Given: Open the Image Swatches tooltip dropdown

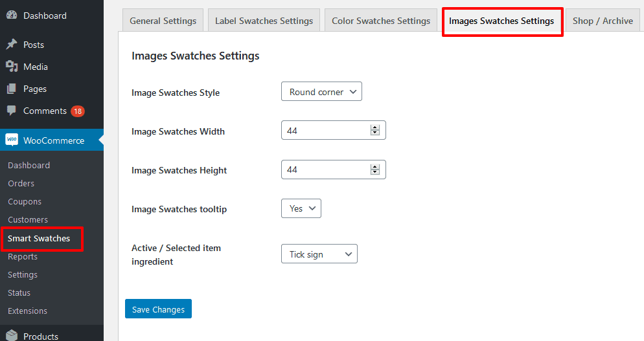Looking at the screenshot, I should (x=301, y=208).
